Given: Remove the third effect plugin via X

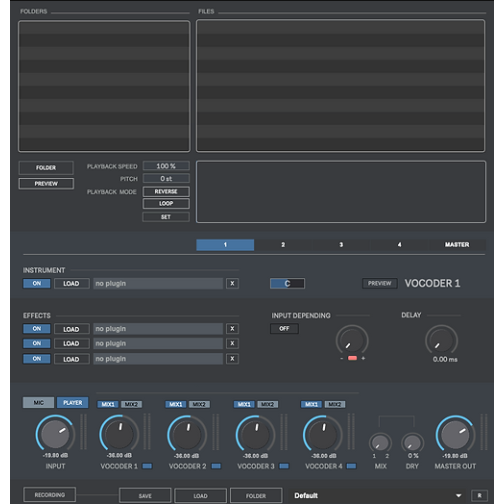Looking at the screenshot, I should pos(232,359).
